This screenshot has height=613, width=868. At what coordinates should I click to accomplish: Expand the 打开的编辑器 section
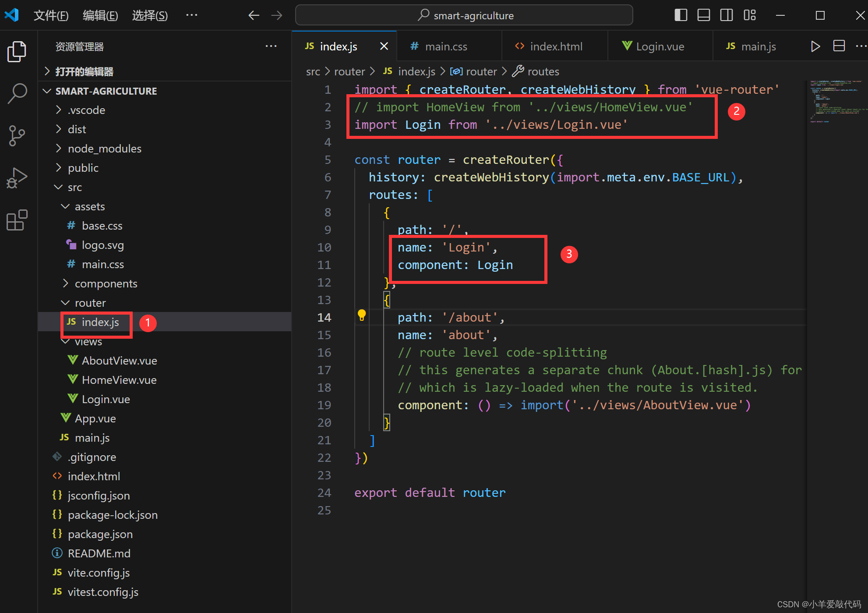point(164,71)
